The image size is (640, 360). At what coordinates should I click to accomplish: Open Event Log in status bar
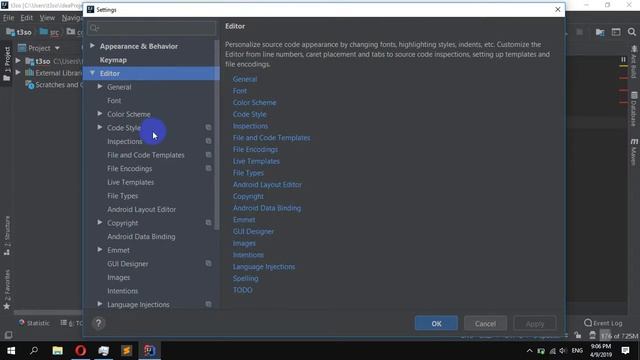[603, 323]
